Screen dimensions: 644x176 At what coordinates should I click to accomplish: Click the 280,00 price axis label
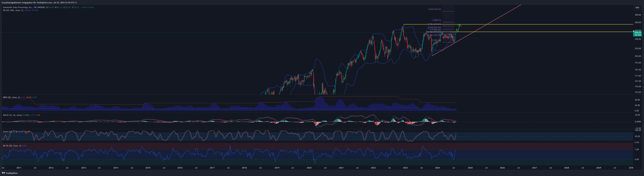(x=638, y=22)
